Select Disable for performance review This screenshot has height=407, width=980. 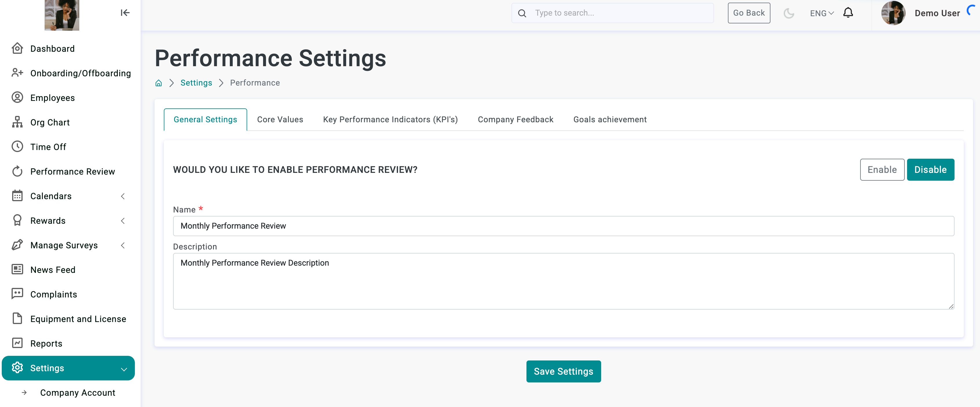(930, 169)
